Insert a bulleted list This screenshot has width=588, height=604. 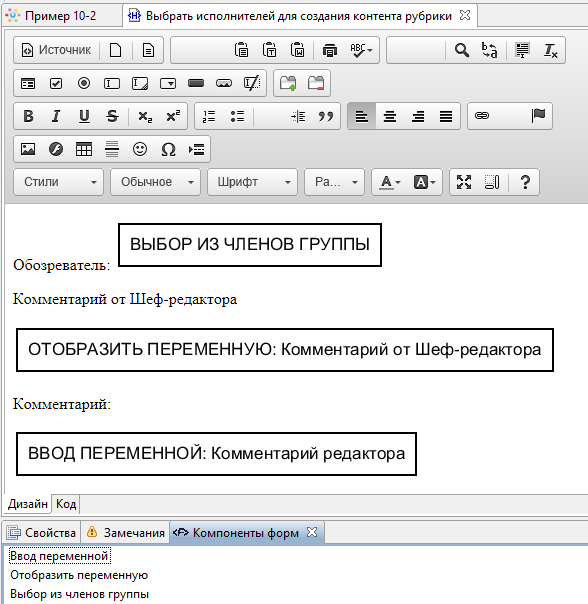[237, 116]
